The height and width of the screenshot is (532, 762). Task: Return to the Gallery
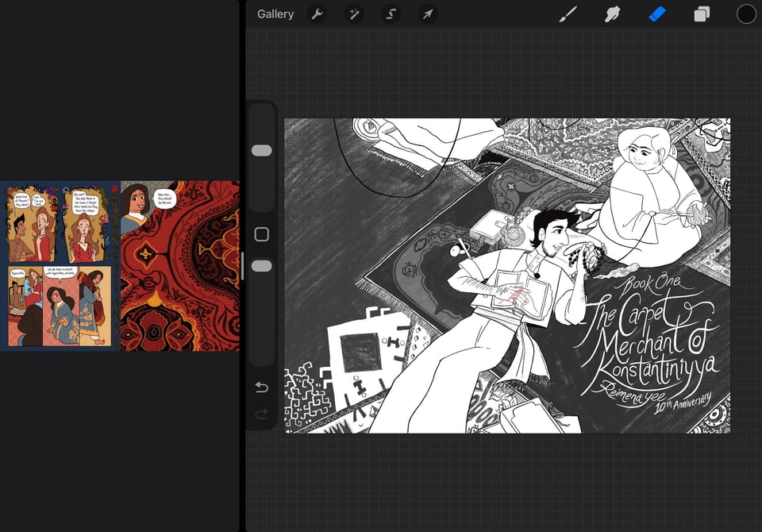pos(275,14)
